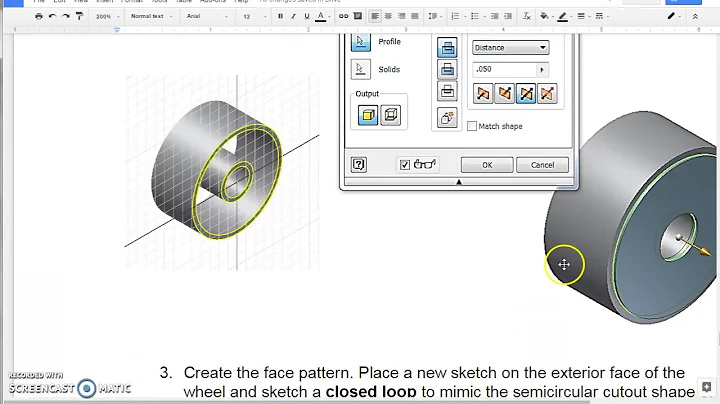
Task: Click the Explore button at the bottom right
Action: tap(707, 386)
